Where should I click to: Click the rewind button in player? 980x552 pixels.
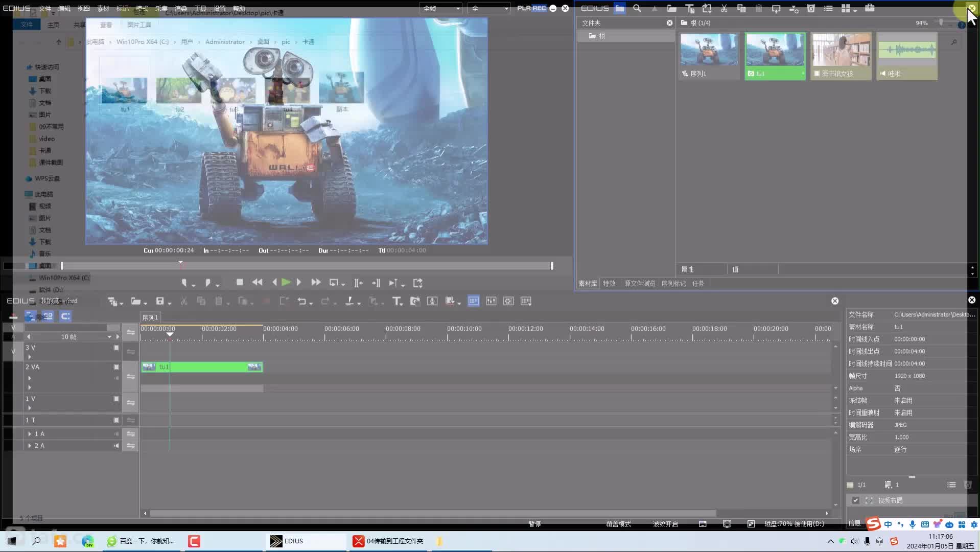(257, 282)
